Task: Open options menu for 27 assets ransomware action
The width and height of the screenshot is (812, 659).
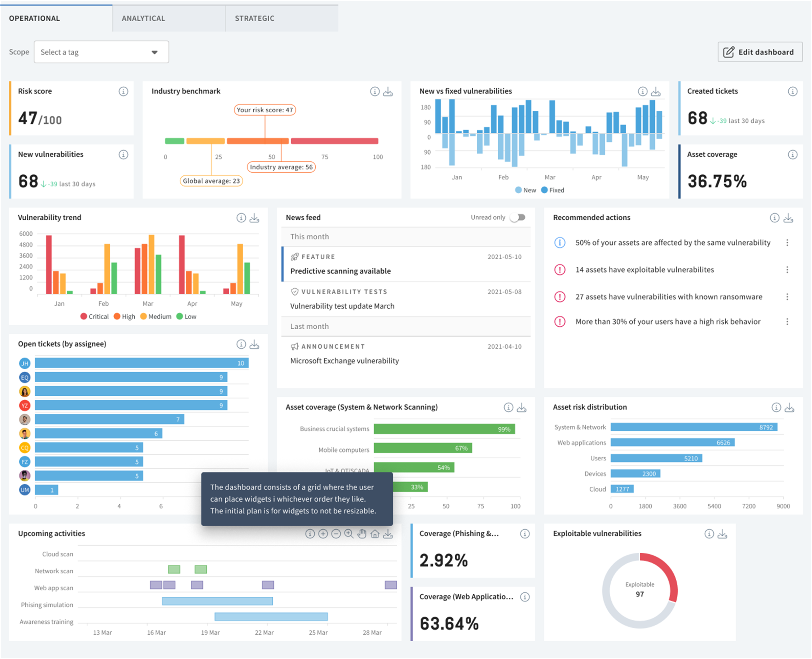Action: point(788,297)
